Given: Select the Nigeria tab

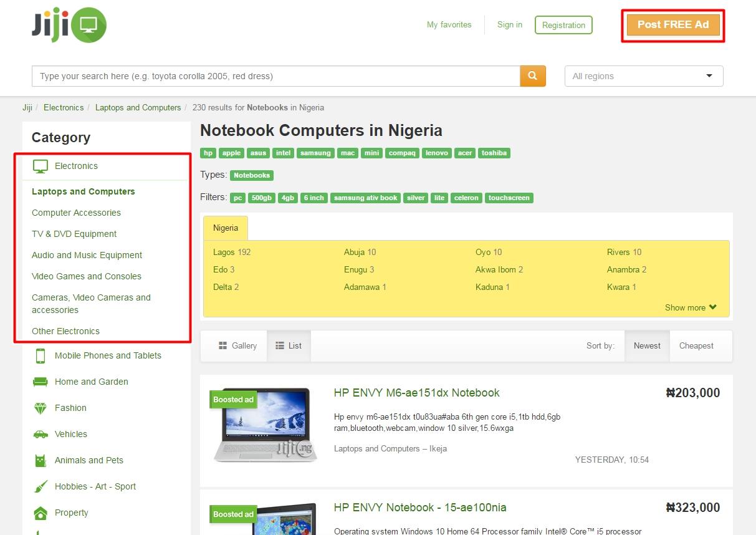Looking at the screenshot, I should pyautogui.click(x=226, y=228).
